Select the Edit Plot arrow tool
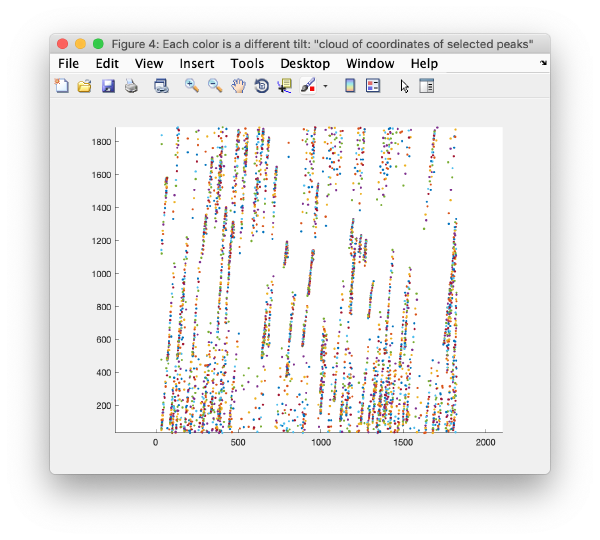 [x=404, y=86]
